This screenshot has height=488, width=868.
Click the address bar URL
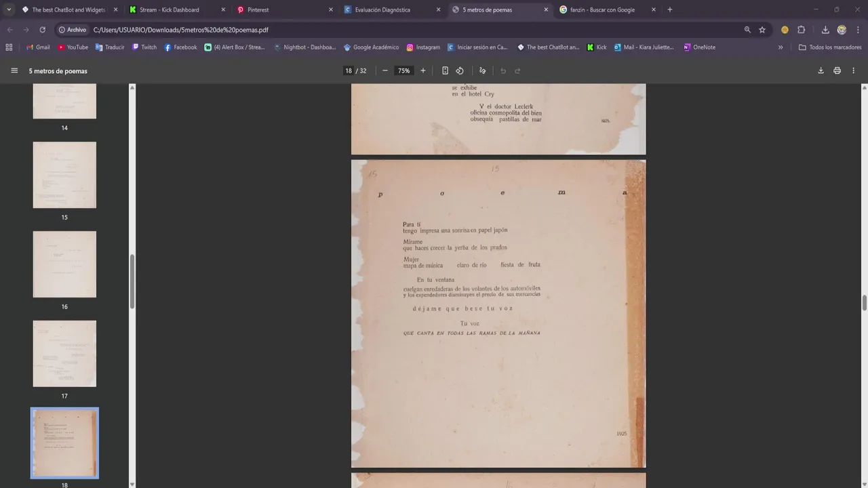(x=181, y=30)
